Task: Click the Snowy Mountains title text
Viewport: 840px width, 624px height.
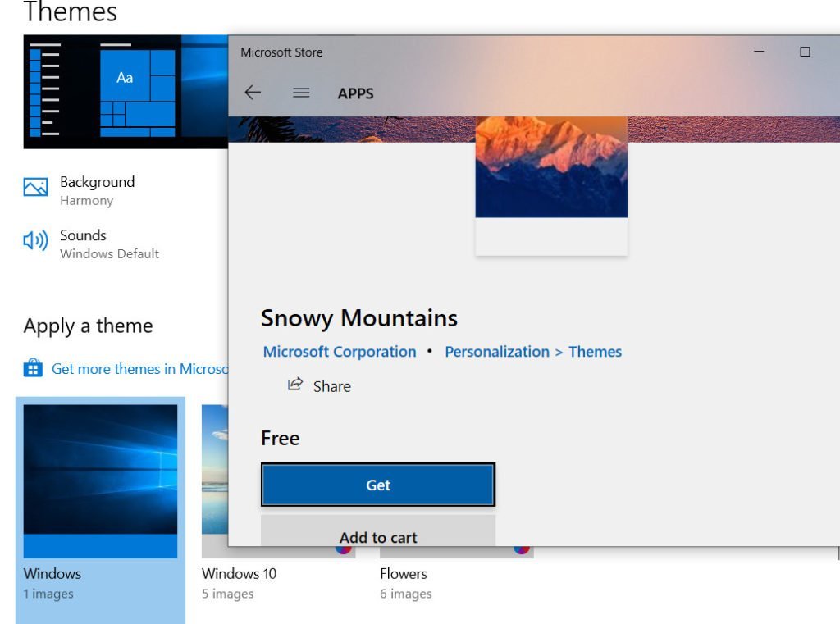Action: click(x=359, y=318)
